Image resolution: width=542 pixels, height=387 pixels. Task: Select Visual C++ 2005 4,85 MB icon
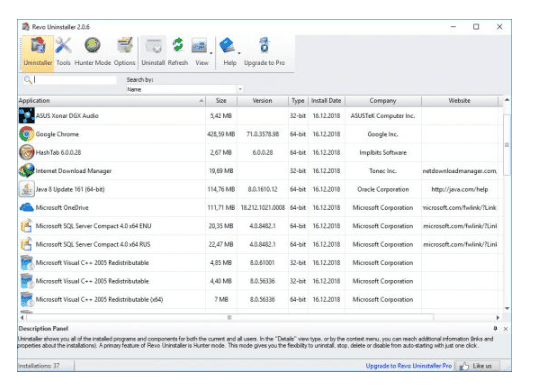[x=27, y=263]
